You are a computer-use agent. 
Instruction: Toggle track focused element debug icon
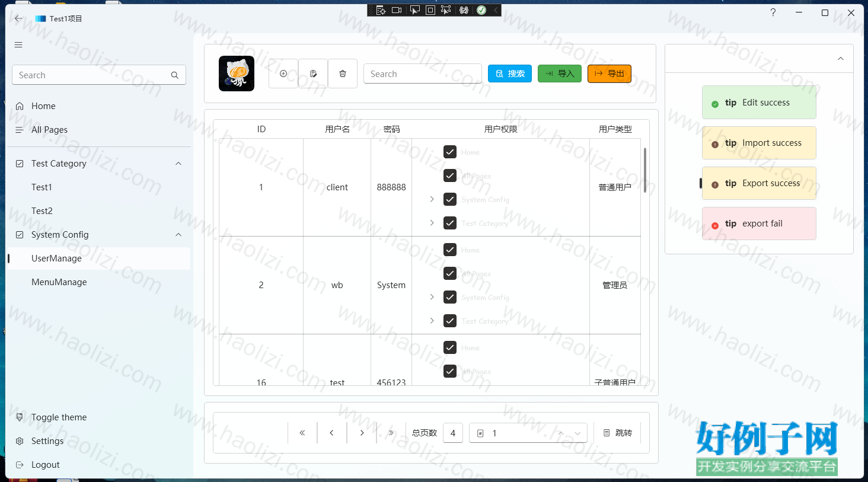coord(446,10)
